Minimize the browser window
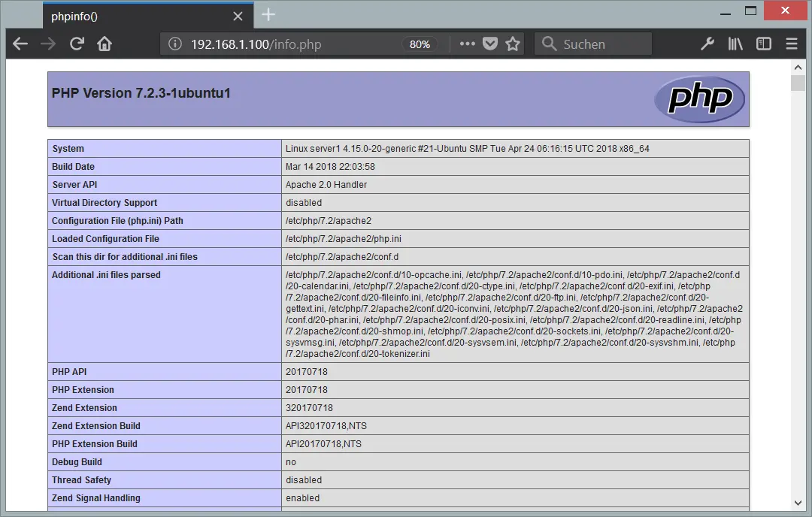Screen dimensions: 812x517 pyautogui.click(x=726, y=13)
